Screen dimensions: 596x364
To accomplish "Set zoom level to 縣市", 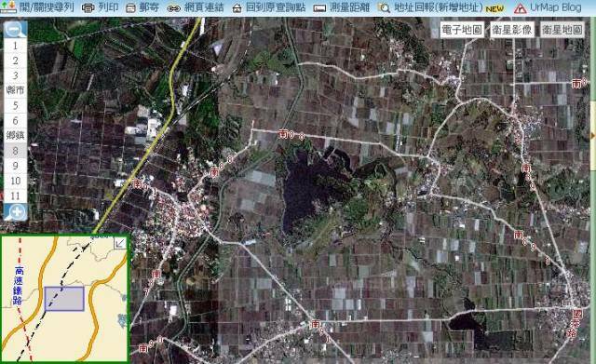I will (15, 90).
